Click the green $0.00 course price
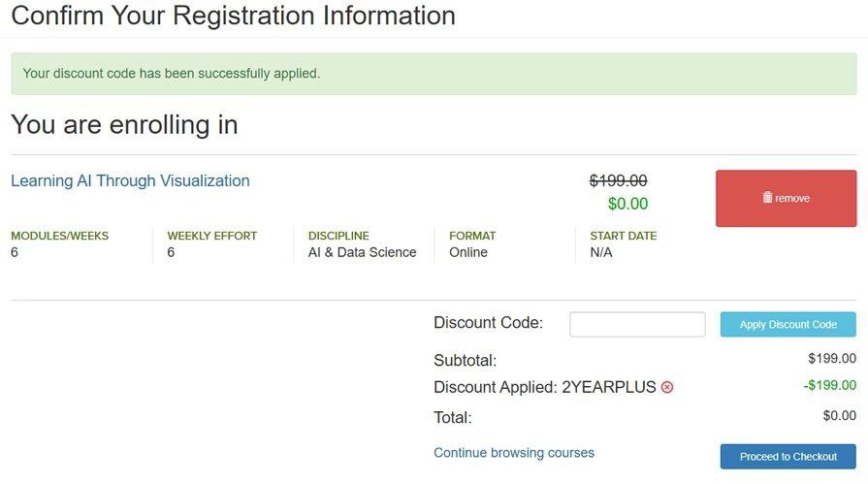Image resolution: width=868 pixels, height=484 pixels. coord(627,204)
